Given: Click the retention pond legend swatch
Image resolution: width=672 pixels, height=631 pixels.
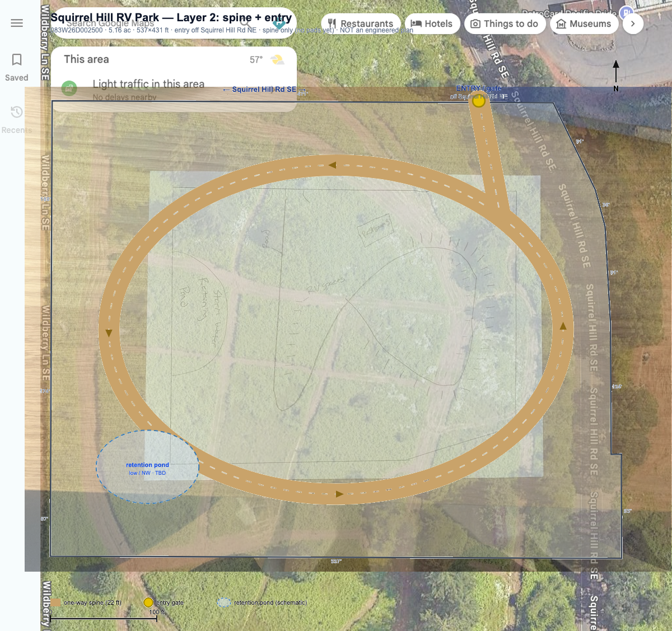Looking at the screenshot, I should 224,602.
